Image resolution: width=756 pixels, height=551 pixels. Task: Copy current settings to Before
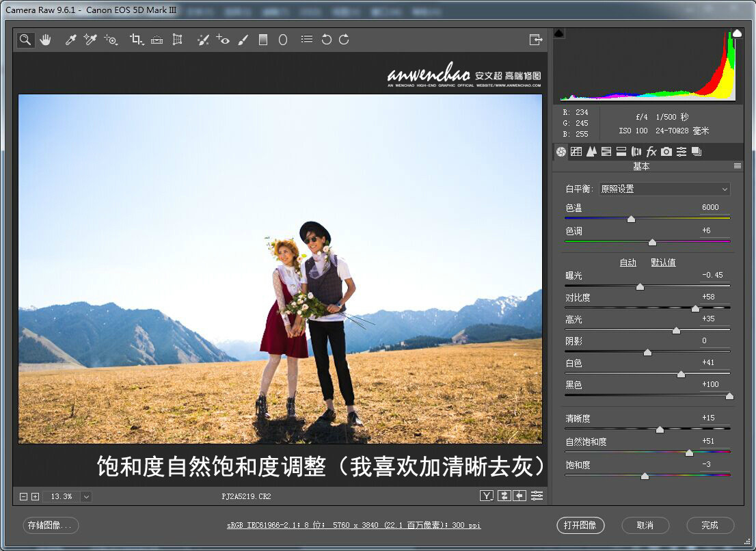pos(519,496)
